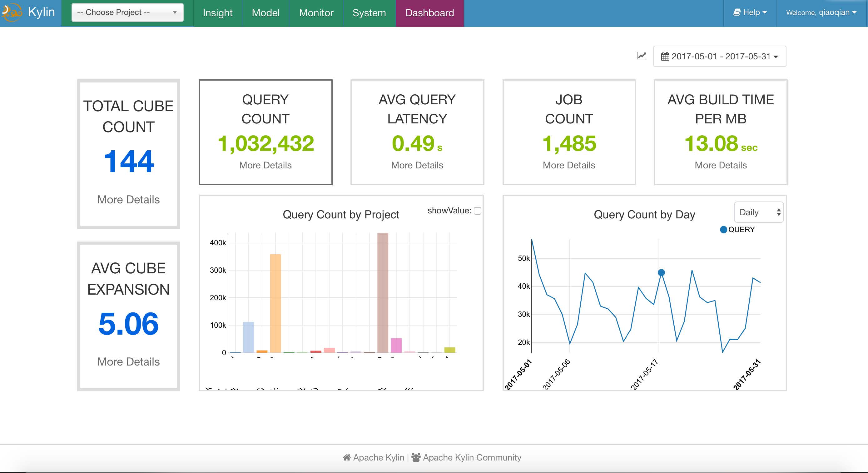Image resolution: width=868 pixels, height=473 pixels.
Task: Open the System tab
Action: pyautogui.click(x=369, y=13)
